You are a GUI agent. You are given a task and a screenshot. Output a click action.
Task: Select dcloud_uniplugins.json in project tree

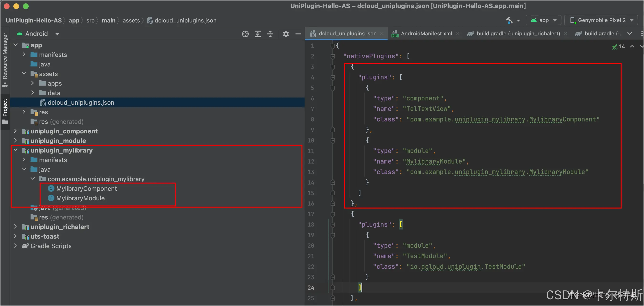point(157,102)
